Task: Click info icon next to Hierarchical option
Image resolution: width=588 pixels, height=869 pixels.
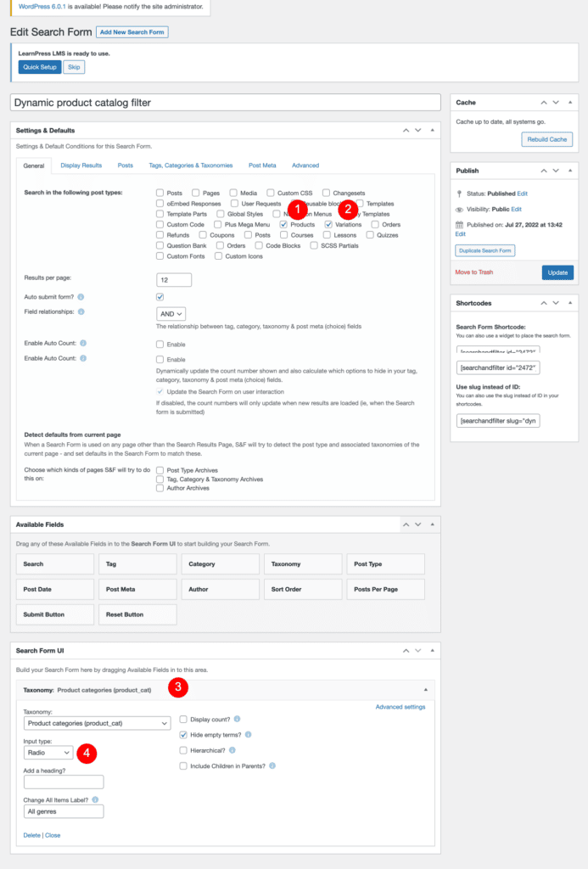Action: coord(232,750)
